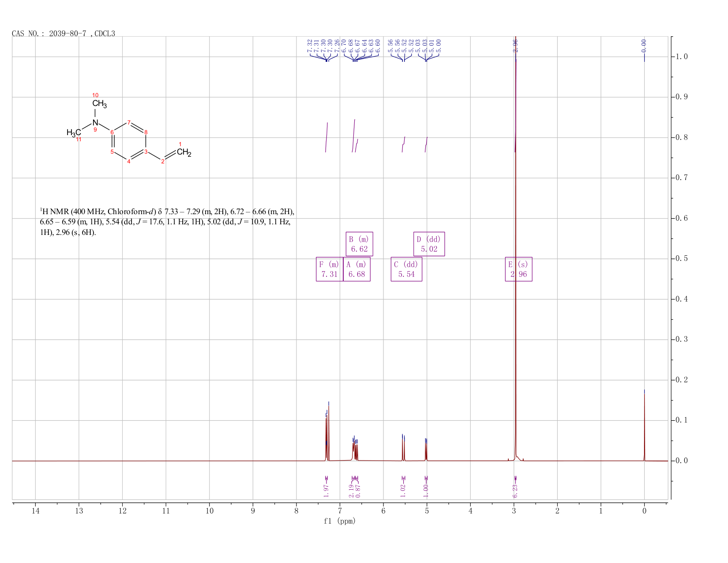
Task: Click the y-axis tick label 0.1
Action: pos(682,420)
